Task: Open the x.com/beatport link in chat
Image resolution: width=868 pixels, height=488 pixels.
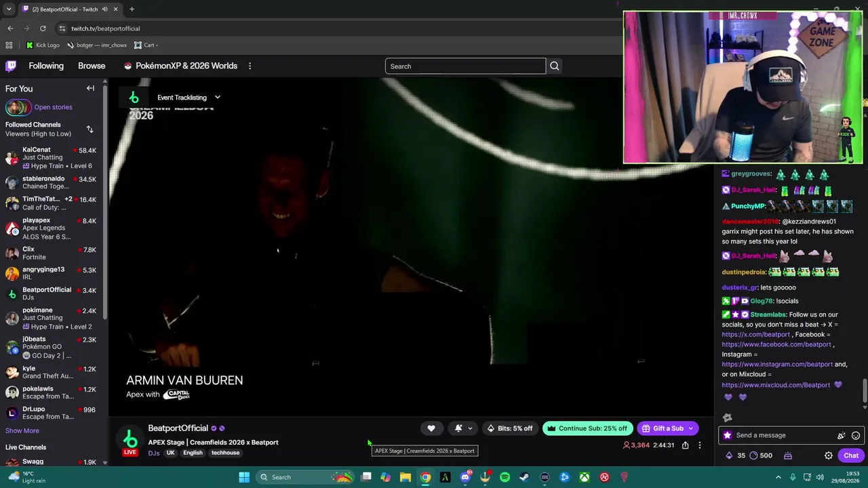Action: tap(755, 334)
